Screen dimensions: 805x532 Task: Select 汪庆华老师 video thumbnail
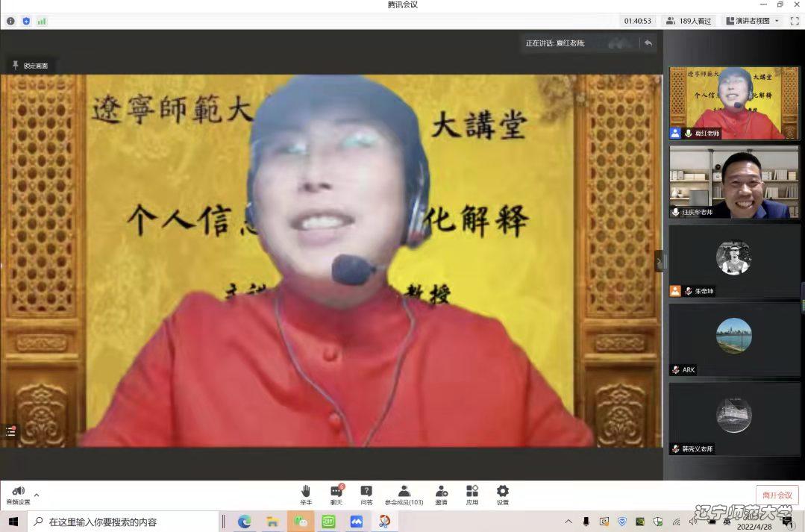(734, 182)
